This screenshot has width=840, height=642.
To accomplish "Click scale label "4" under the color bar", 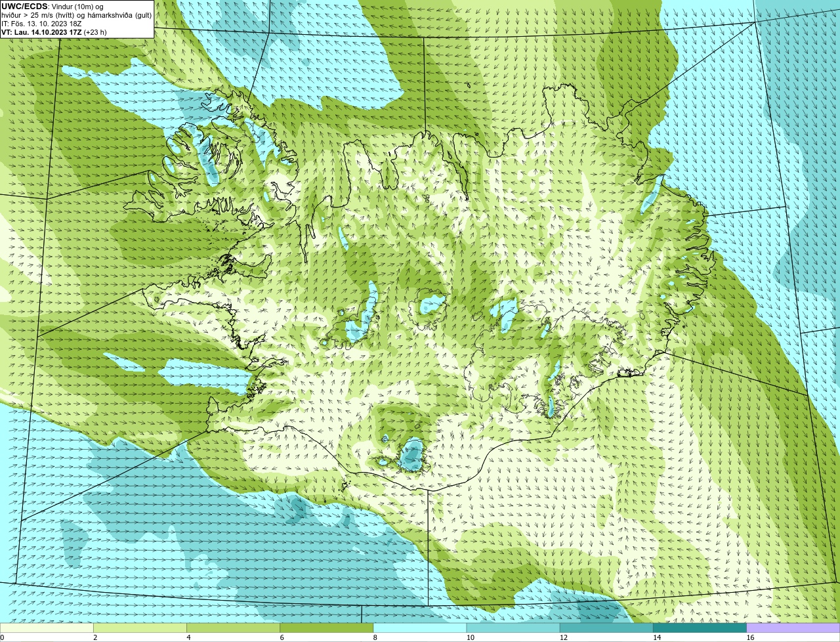I will (189, 637).
